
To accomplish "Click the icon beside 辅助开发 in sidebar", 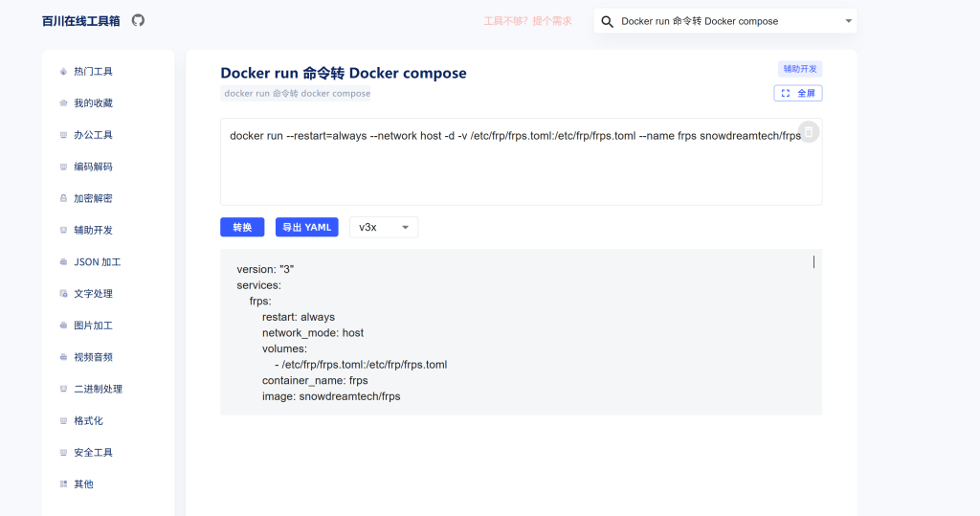I will point(63,230).
